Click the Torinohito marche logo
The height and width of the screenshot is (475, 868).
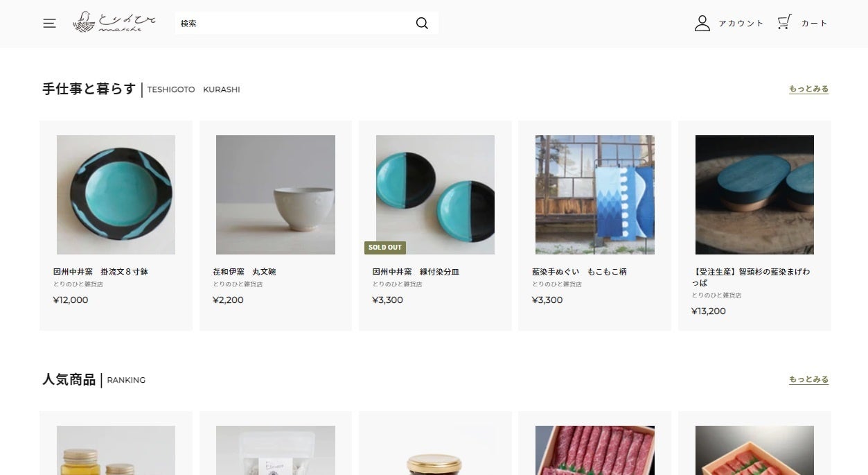tap(114, 22)
